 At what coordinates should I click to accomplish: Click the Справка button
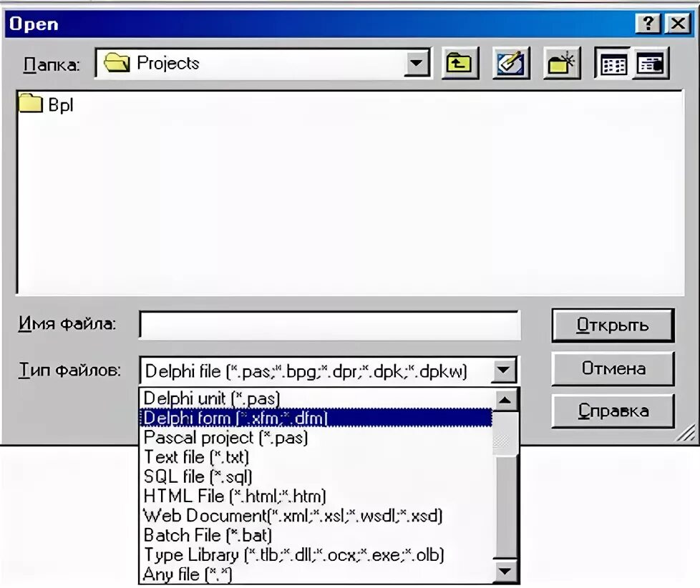point(613,411)
